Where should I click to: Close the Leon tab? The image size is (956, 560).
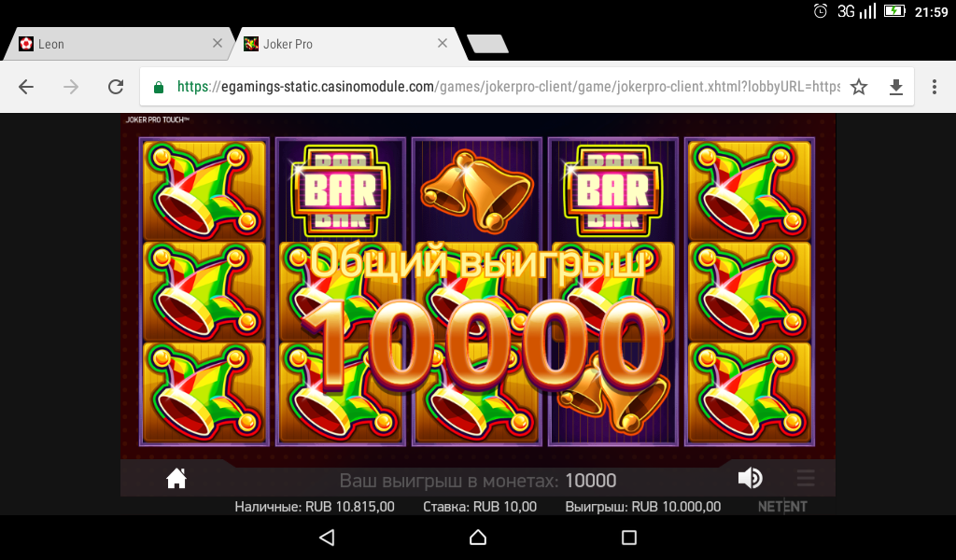(x=217, y=43)
